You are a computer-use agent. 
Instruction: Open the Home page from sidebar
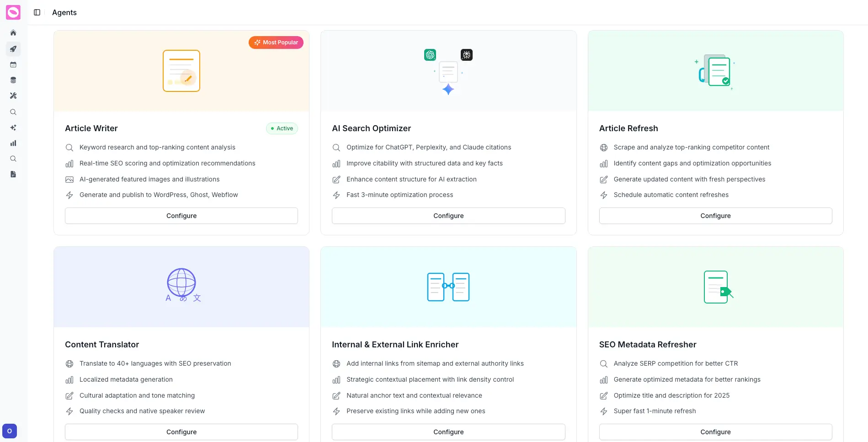[13, 33]
